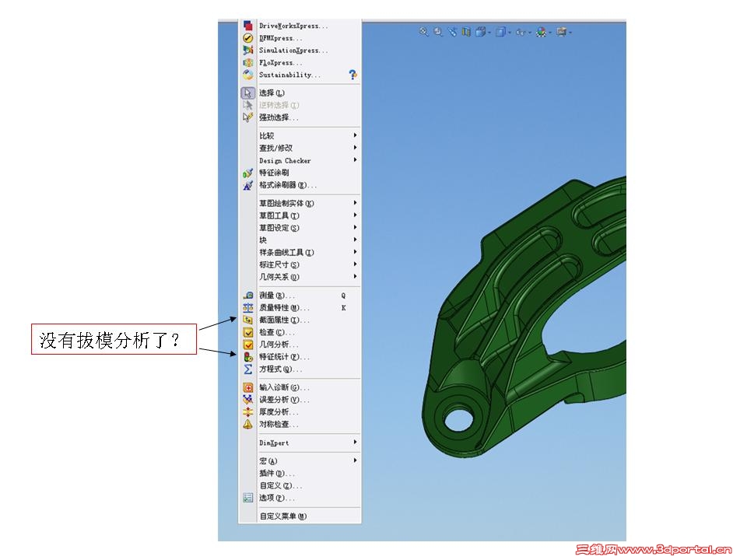Expand the 比较 submenu

click(299, 135)
